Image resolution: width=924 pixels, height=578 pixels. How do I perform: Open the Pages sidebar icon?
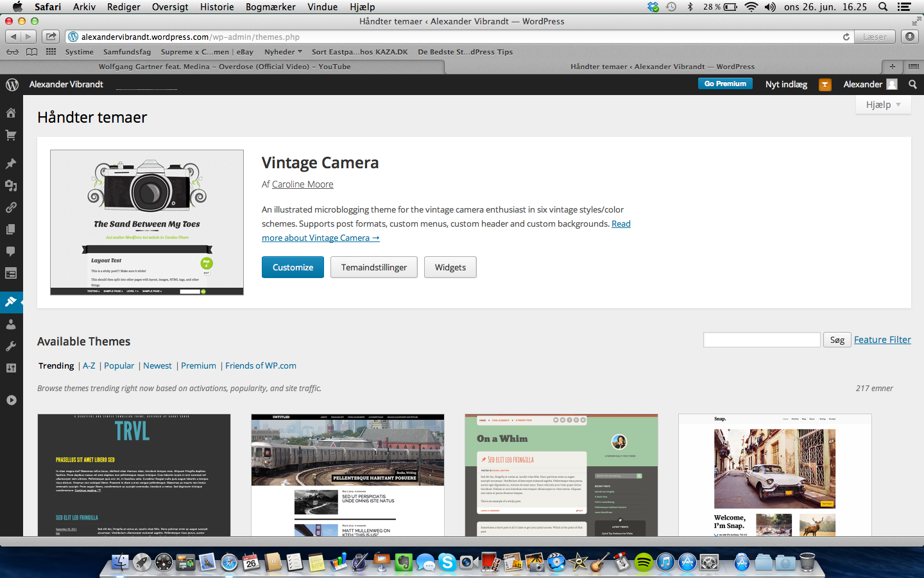tap(11, 229)
